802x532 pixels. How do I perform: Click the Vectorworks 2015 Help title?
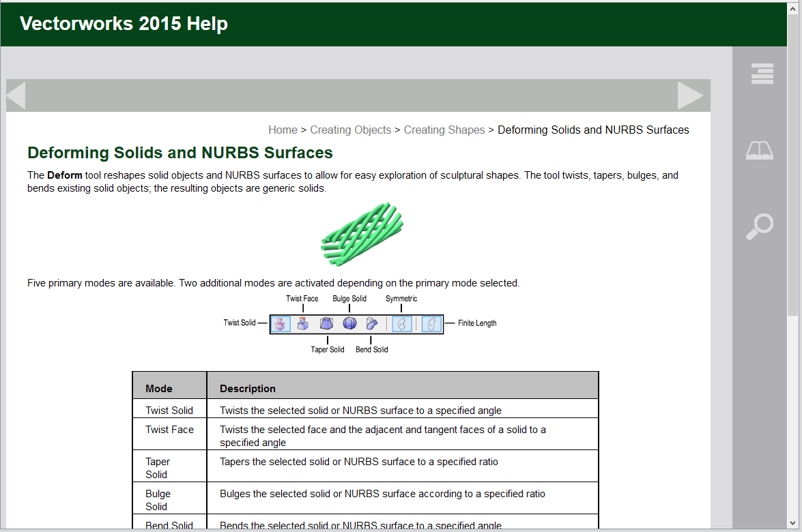(x=124, y=23)
